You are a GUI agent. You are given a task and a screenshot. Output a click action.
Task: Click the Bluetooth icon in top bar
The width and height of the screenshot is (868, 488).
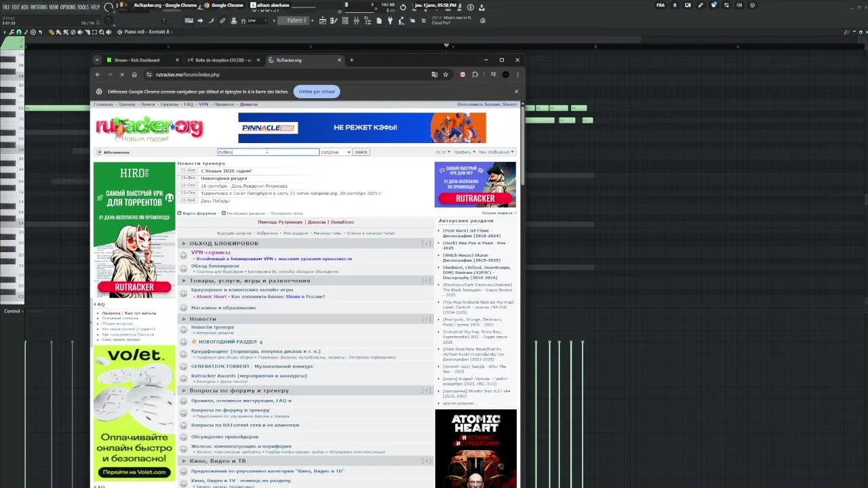click(675, 5)
